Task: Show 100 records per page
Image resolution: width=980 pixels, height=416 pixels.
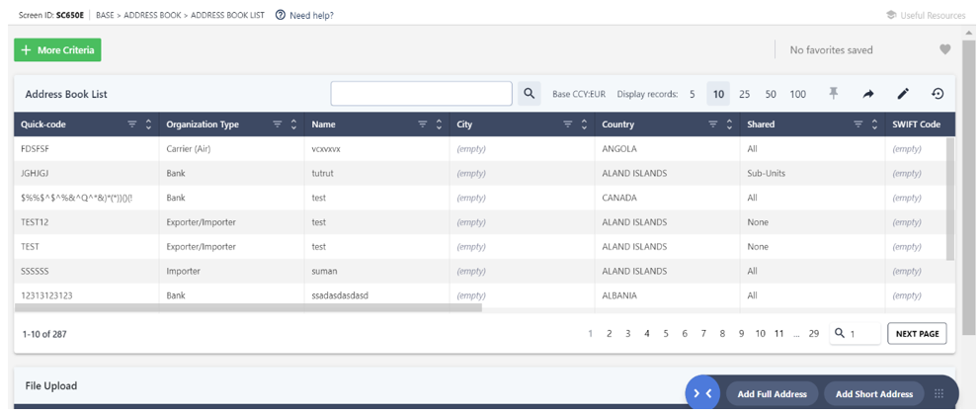Action: click(x=797, y=95)
